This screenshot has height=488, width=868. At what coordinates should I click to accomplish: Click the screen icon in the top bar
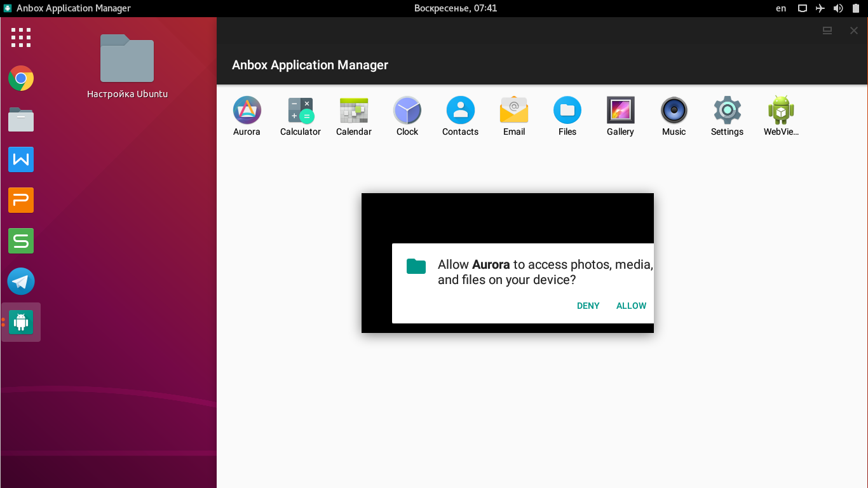click(x=803, y=8)
